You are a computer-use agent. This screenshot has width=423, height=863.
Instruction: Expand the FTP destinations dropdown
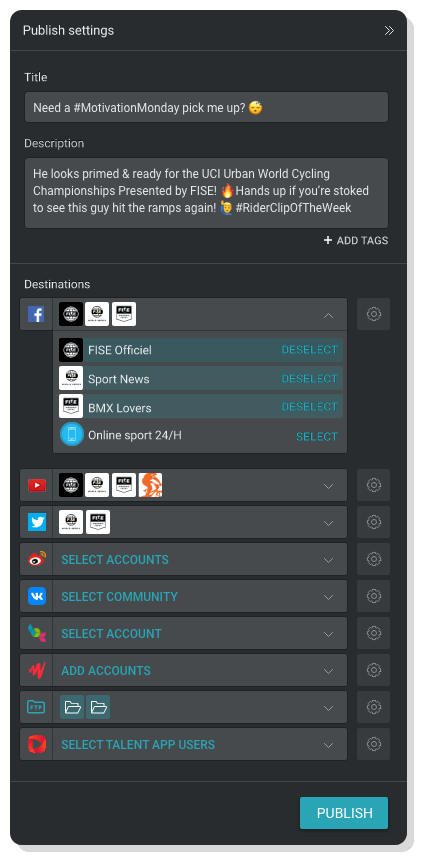coord(328,708)
